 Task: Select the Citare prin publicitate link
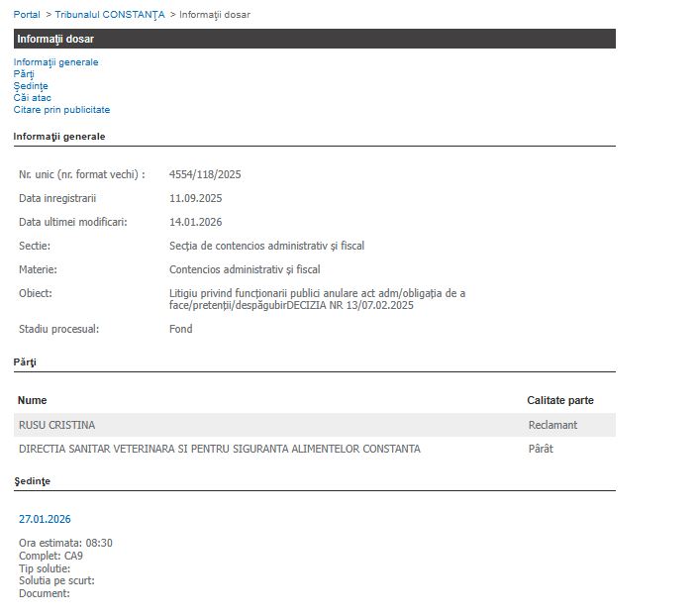coord(61,110)
